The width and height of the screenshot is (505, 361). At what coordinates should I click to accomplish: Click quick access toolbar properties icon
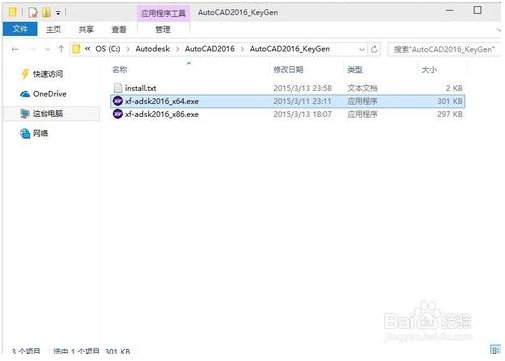tap(33, 13)
